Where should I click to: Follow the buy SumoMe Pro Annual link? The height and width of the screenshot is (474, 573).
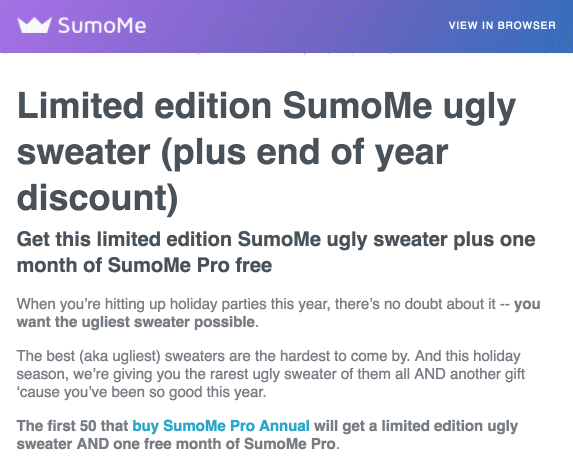(221, 426)
